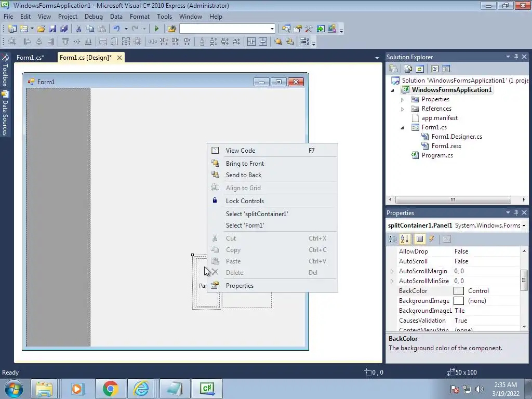Open the Debug menu in the menu bar
The height and width of the screenshot is (399, 532).
pos(94,17)
